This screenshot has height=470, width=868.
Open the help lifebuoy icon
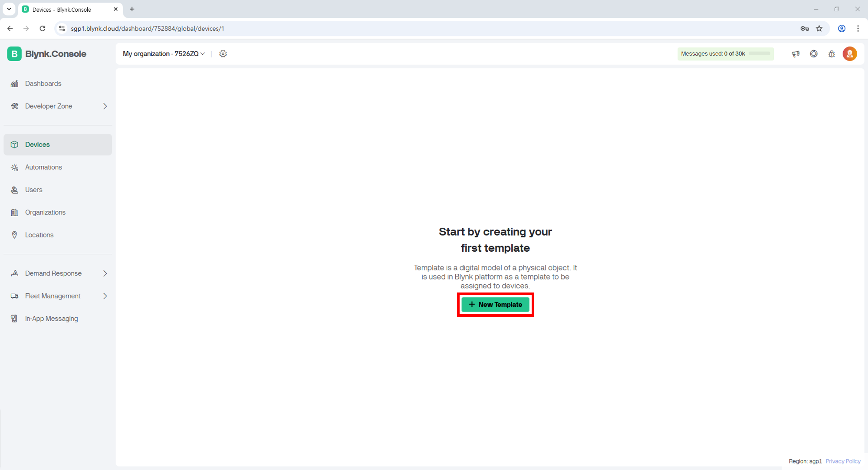814,54
